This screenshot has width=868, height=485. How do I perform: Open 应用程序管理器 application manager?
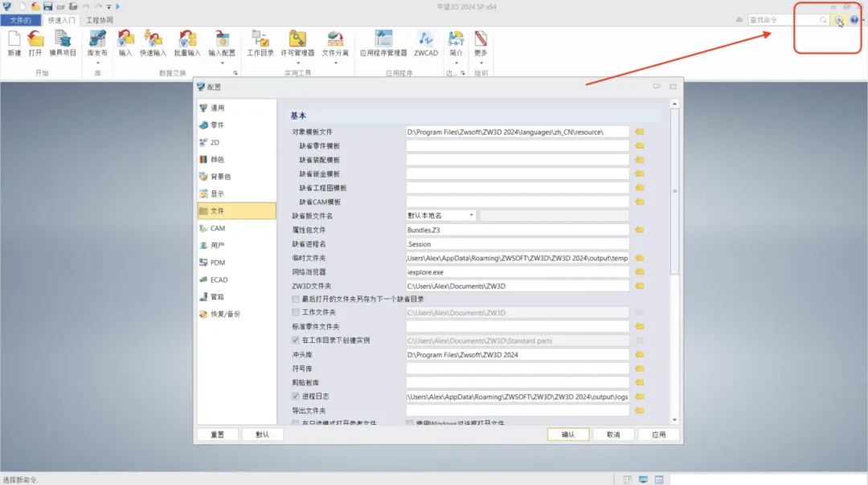383,43
